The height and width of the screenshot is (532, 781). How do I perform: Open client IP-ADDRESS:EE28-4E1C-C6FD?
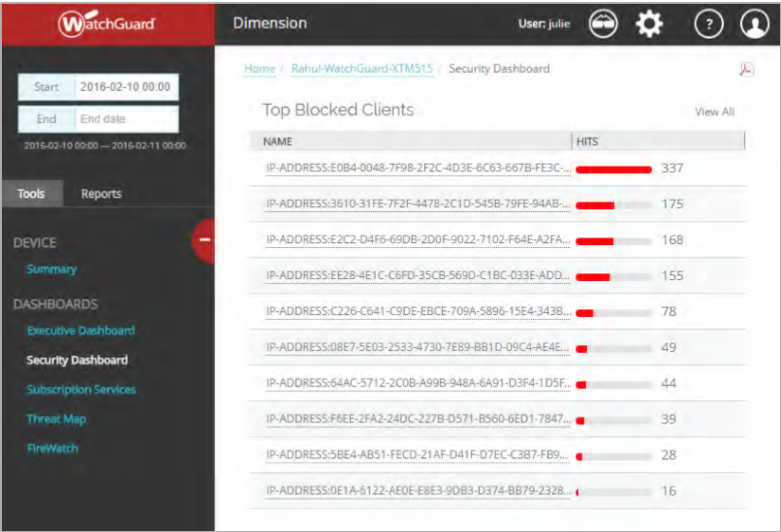click(x=419, y=276)
